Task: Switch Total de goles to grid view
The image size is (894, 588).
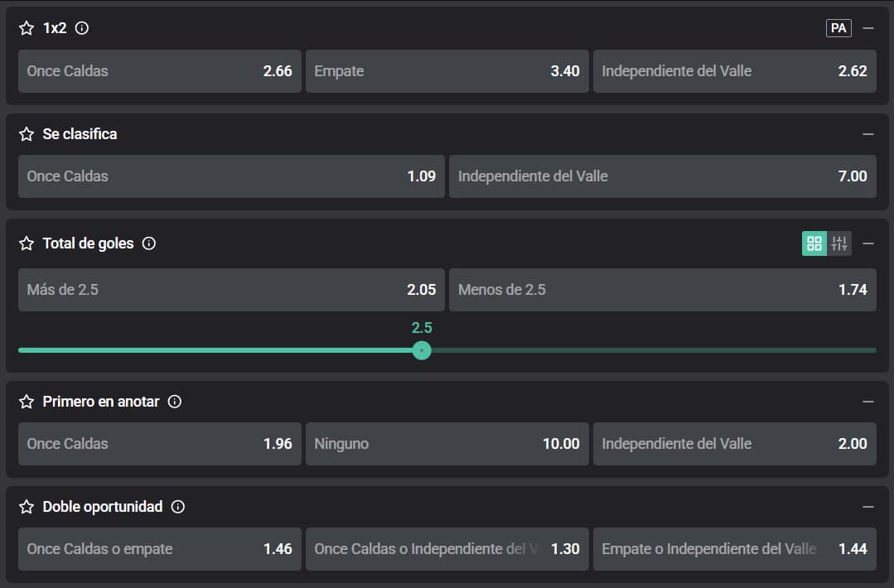Action: click(814, 243)
